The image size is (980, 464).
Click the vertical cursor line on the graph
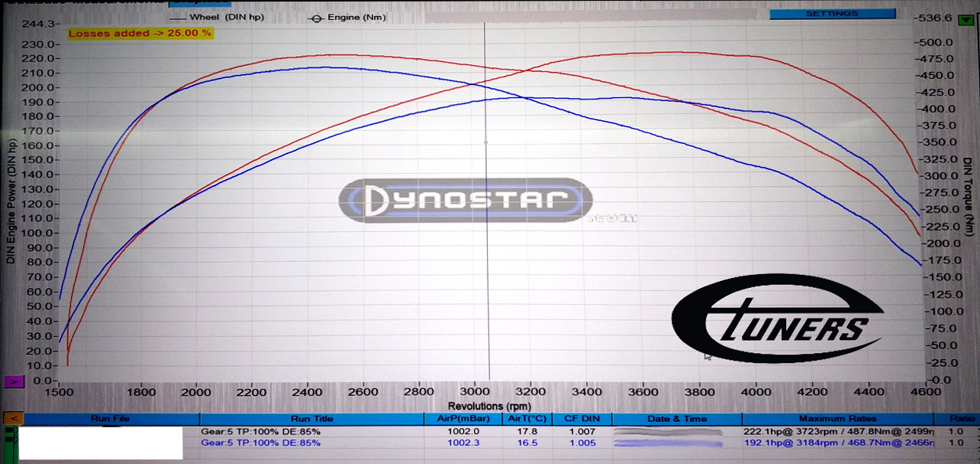pyautogui.click(x=486, y=230)
